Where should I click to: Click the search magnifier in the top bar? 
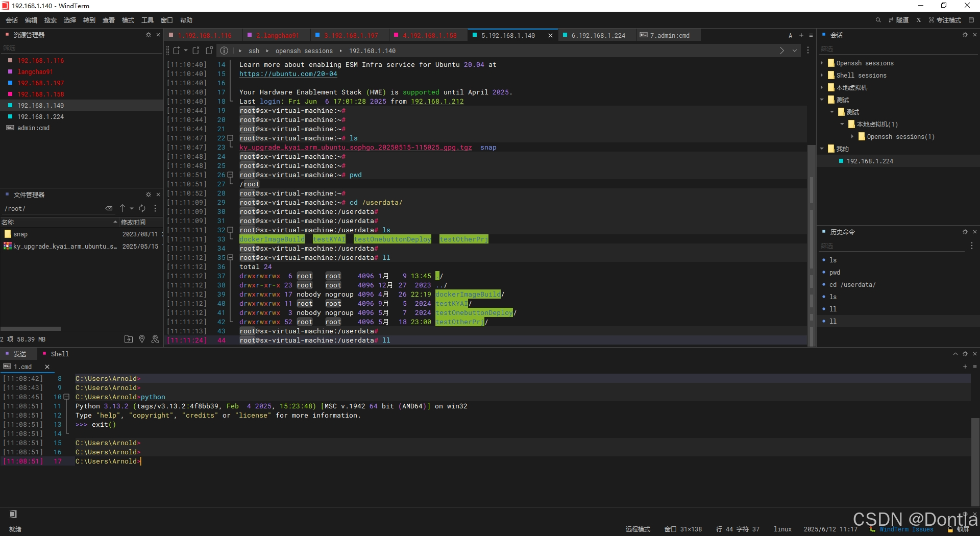[x=878, y=20]
